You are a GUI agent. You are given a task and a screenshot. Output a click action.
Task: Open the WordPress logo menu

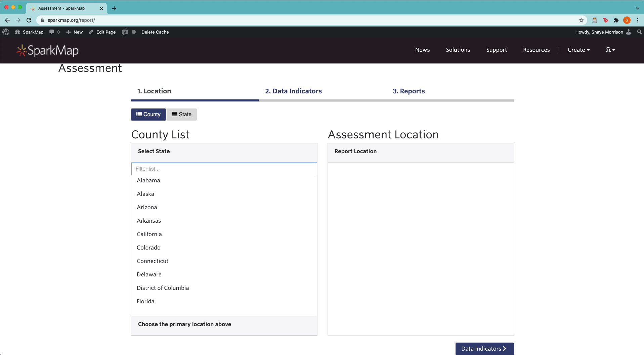coord(6,32)
